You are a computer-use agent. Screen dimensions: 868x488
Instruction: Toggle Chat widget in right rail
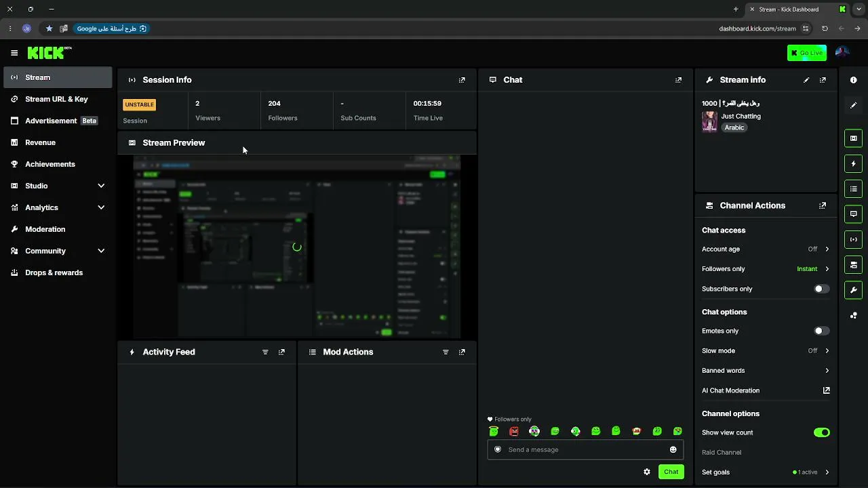click(854, 214)
